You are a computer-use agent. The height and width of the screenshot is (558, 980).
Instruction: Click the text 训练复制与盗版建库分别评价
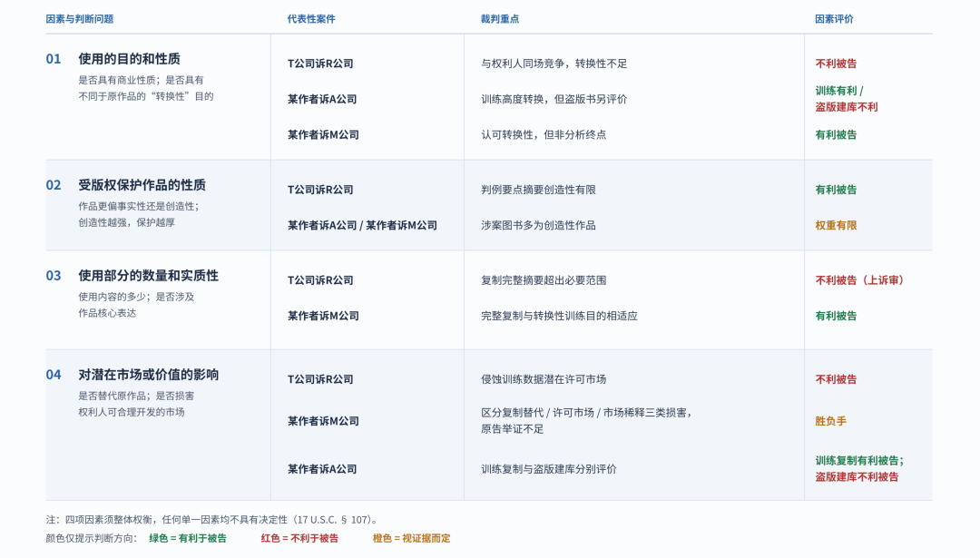coord(548,469)
